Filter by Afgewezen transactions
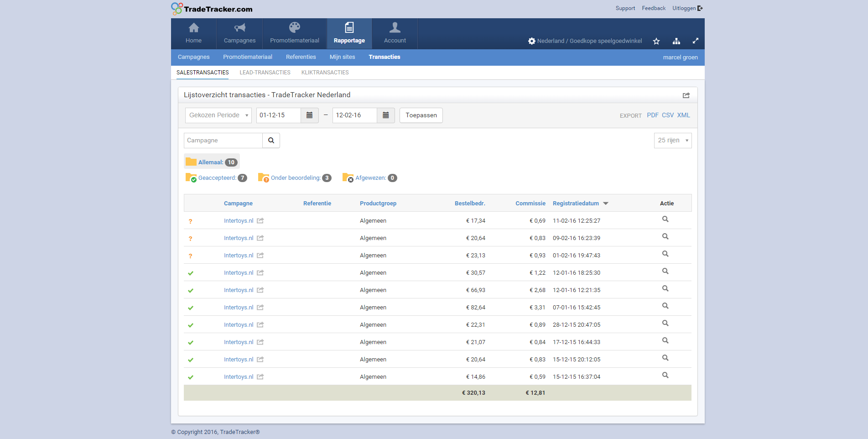The image size is (868, 439). click(370, 178)
